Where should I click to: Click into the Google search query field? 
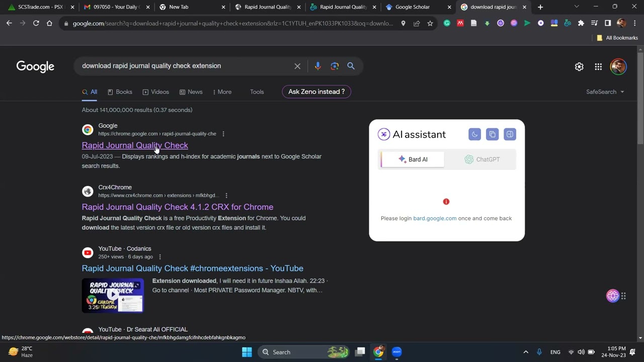tap(186, 66)
